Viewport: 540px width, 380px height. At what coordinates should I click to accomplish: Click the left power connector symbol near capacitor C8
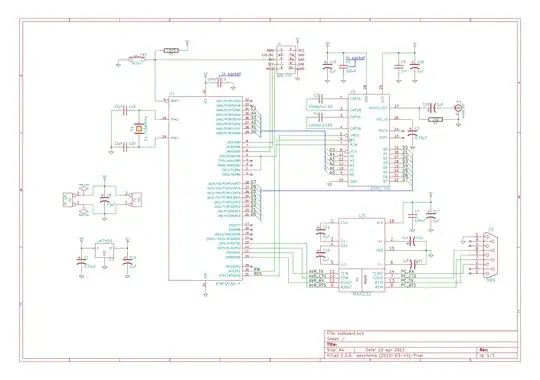68,199
